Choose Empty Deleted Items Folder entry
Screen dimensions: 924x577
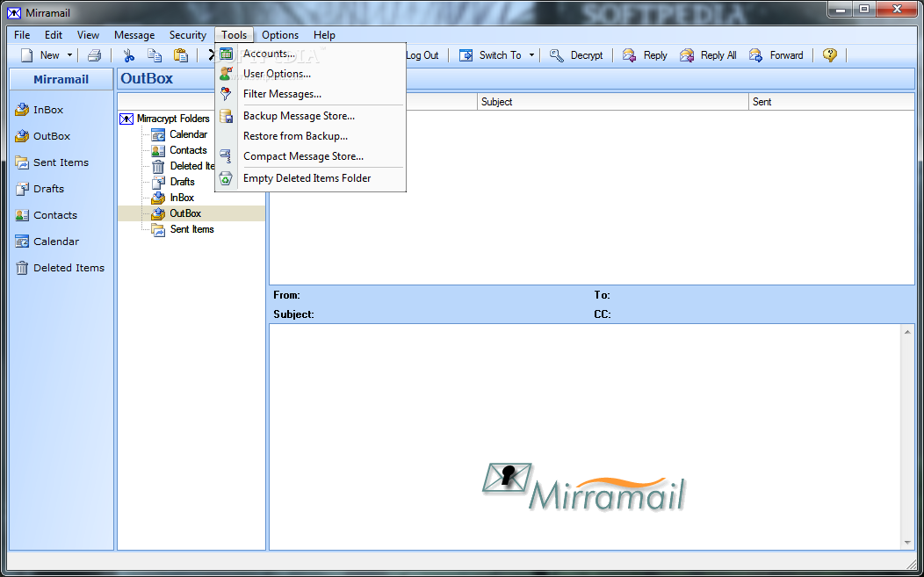pos(311,178)
